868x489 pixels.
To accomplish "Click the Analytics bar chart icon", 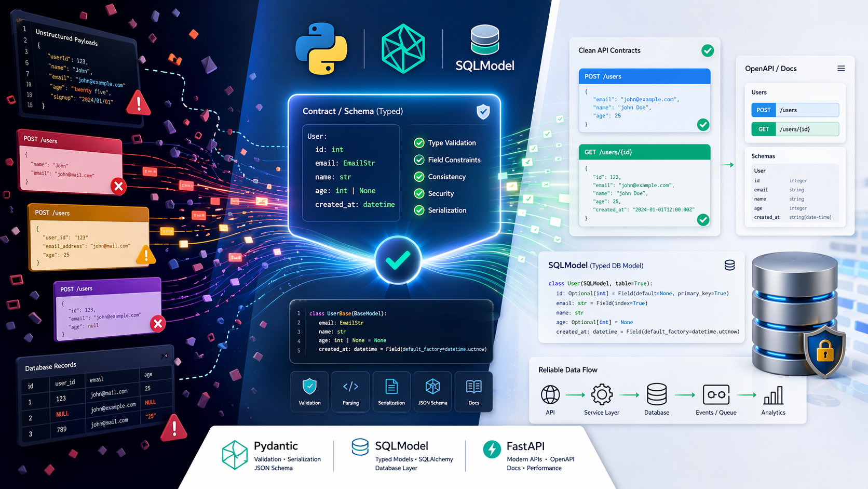I will click(773, 395).
